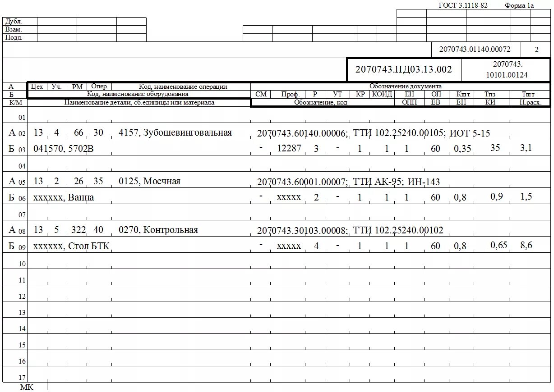Click document number "2070743.01140.00072"
Image resolution: width=554 pixels, height=392 pixels.
pyautogui.click(x=475, y=49)
